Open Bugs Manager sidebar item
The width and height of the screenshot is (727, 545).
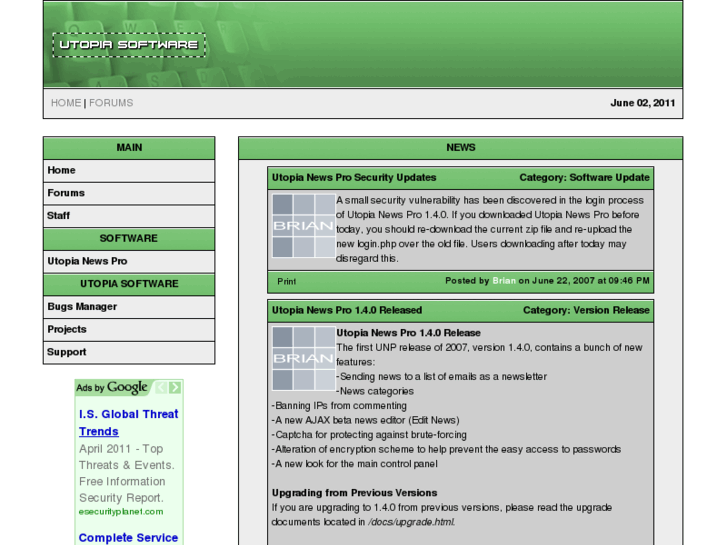[129, 307]
